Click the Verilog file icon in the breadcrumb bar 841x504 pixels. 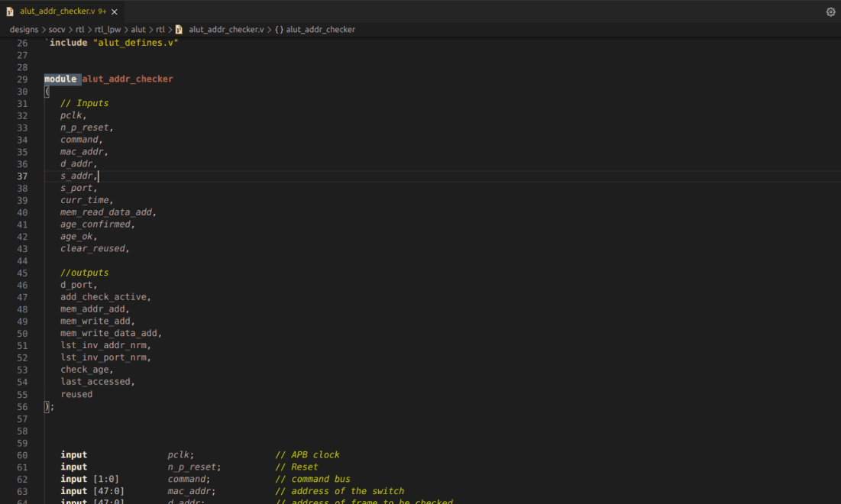pyautogui.click(x=177, y=29)
